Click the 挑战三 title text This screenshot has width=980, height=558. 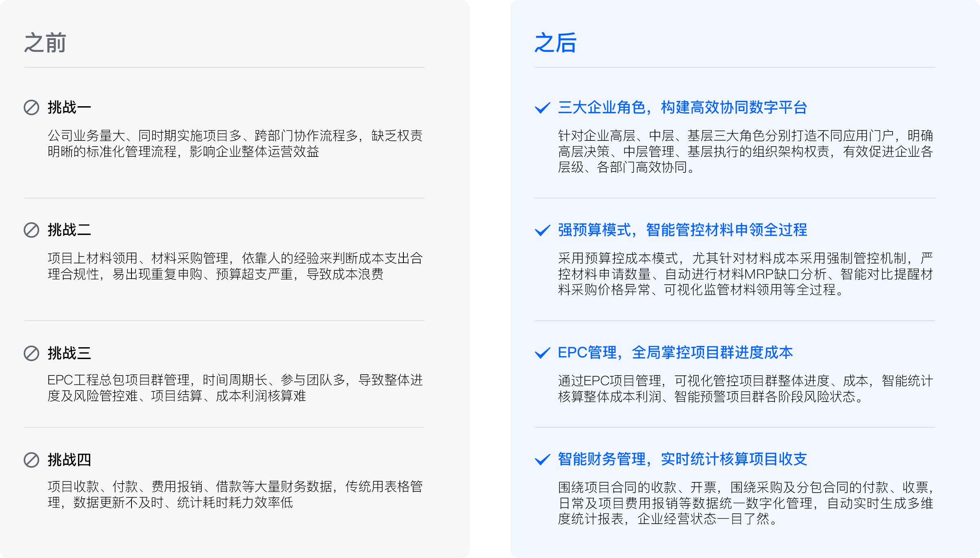click(69, 353)
